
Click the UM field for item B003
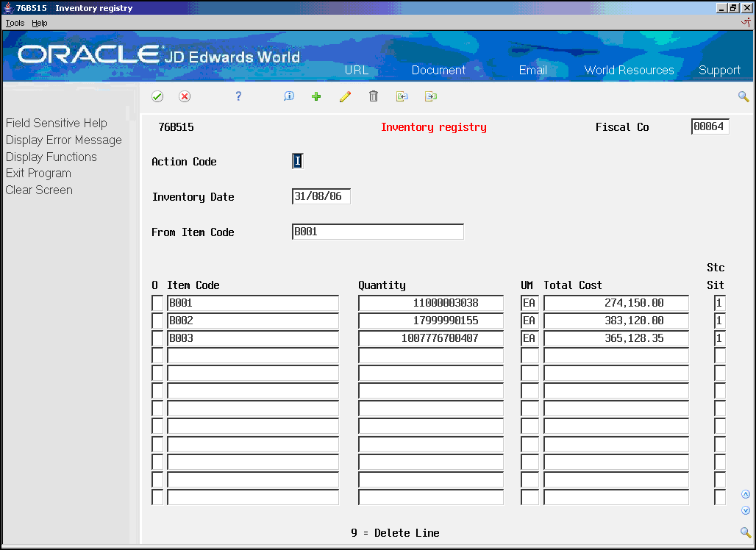pyautogui.click(x=529, y=338)
